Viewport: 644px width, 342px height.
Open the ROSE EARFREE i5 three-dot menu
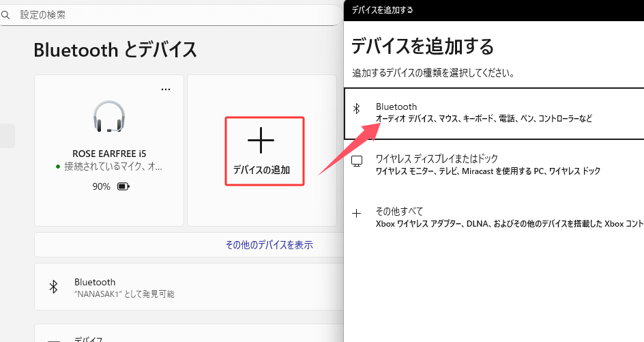click(166, 89)
